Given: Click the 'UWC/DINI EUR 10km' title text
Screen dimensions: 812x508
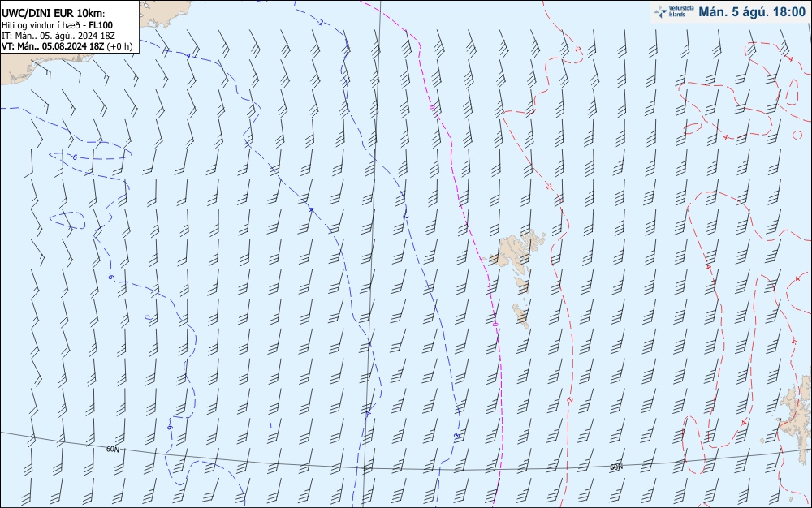Looking at the screenshot, I should [54, 14].
